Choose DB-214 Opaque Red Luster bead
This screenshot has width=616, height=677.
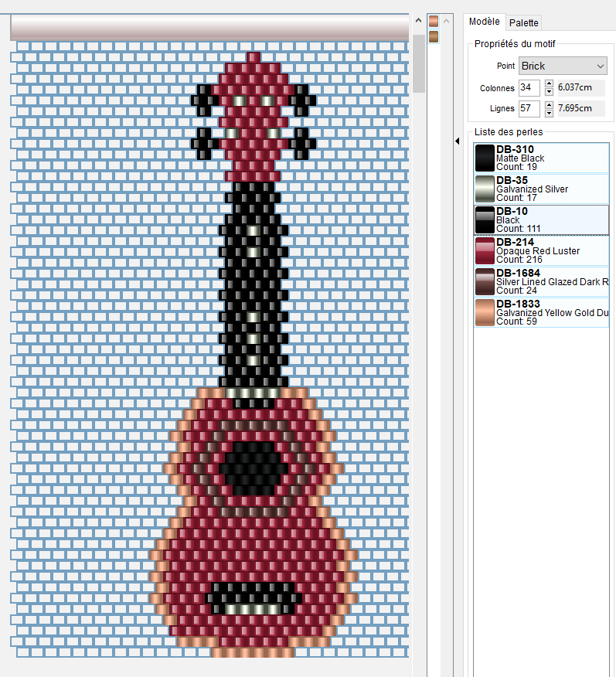(541, 250)
